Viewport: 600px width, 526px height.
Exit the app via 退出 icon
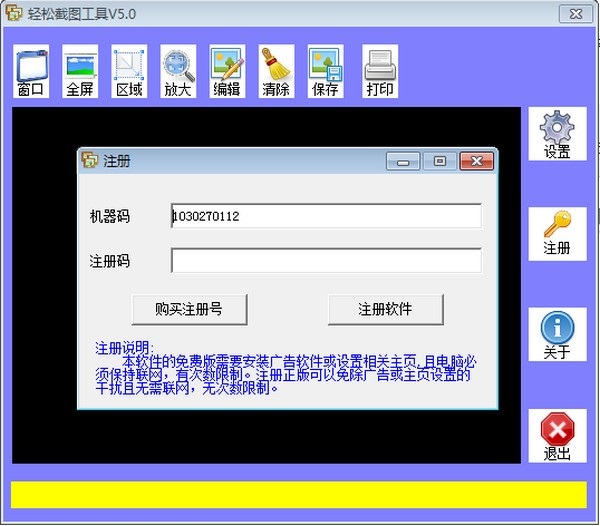[x=558, y=436]
